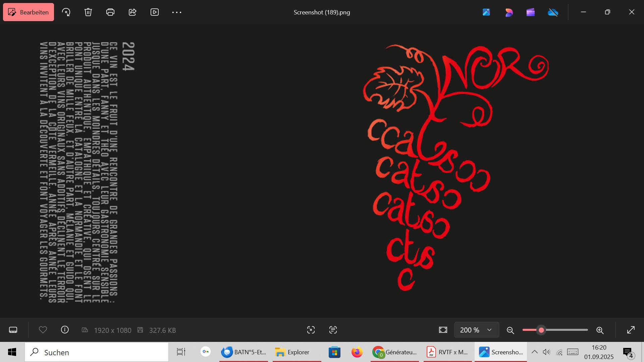Open the Clipchamp video editor icon
This screenshot has width=644, height=362.
coord(531,12)
